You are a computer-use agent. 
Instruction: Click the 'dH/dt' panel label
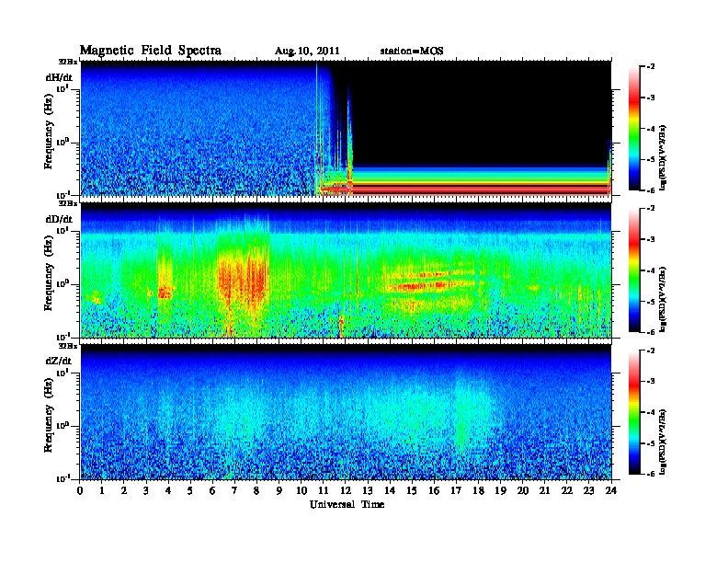[x=59, y=77]
